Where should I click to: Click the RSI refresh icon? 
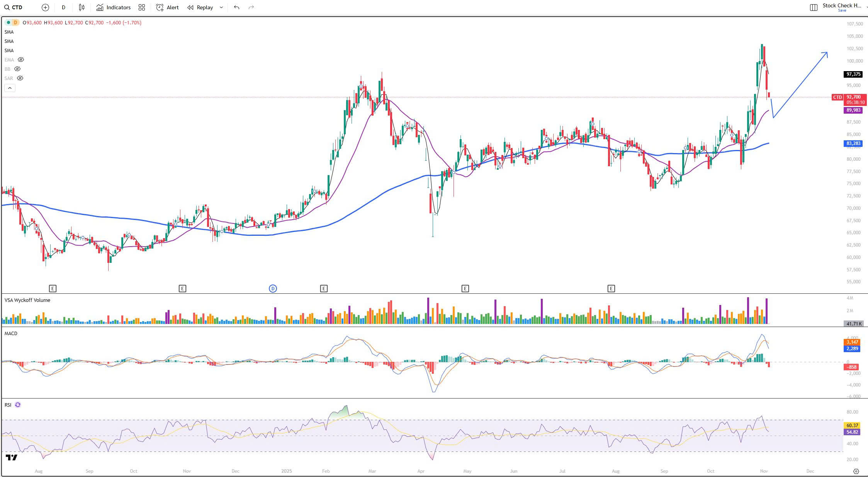(x=18, y=405)
